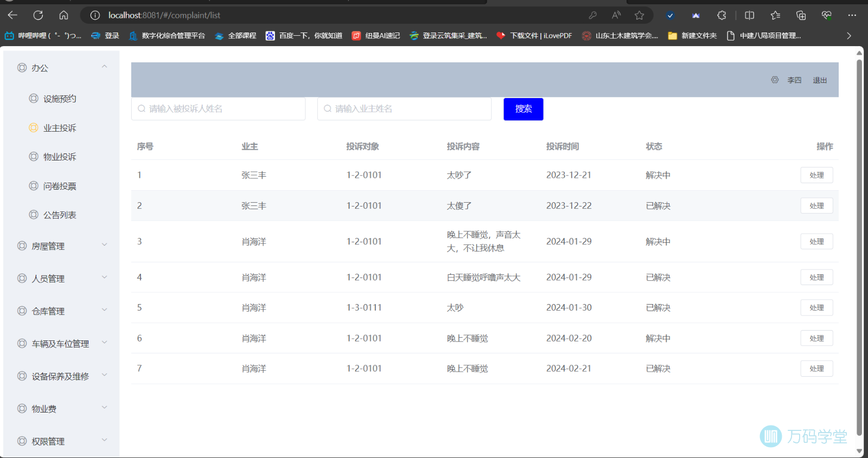Click 处理 for row 3 晚上不睡觉，声音太大

click(x=816, y=242)
